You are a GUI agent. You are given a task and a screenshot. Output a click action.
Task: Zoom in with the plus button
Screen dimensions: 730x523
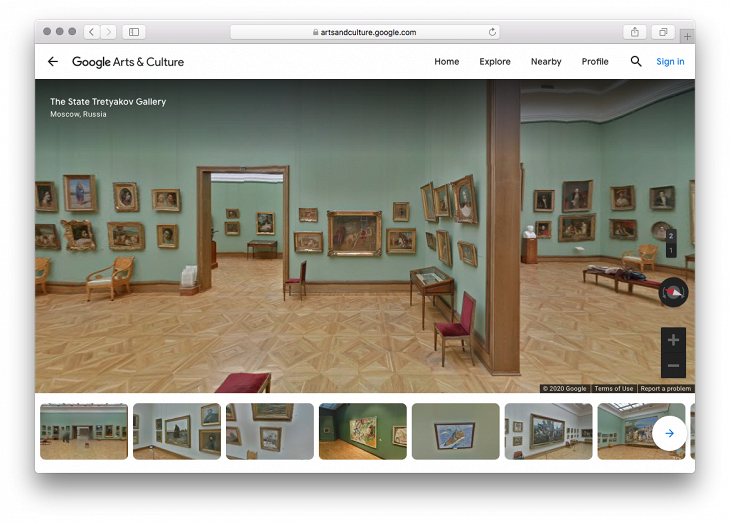click(673, 340)
